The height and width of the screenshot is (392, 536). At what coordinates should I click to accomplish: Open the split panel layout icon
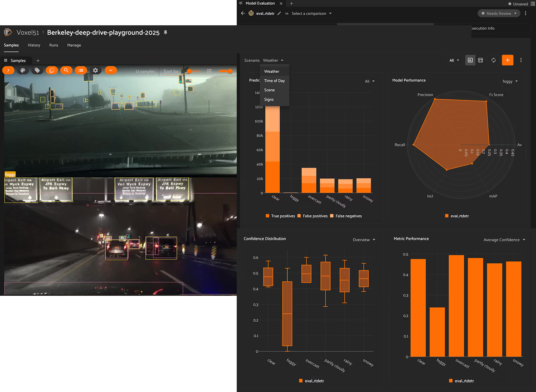533,4
